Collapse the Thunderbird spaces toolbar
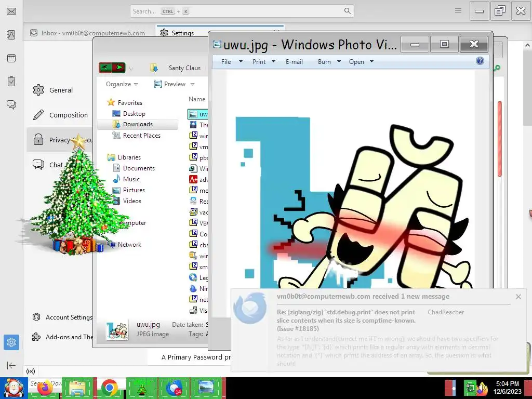This screenshot has width=532, height=399. click(x=11, y=365)
